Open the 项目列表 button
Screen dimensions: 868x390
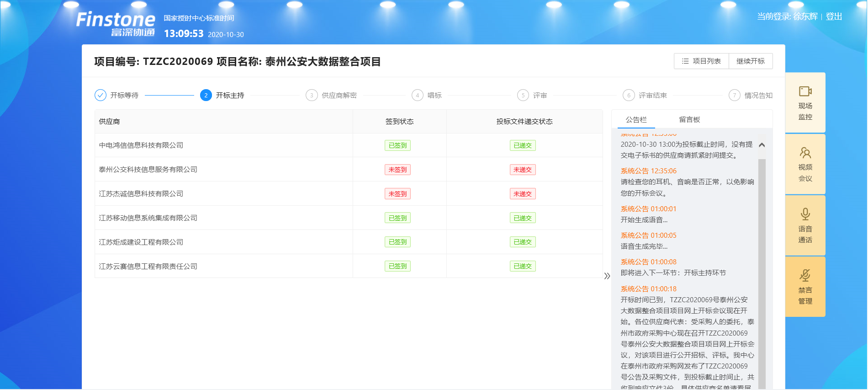click(x=701, y=61)
